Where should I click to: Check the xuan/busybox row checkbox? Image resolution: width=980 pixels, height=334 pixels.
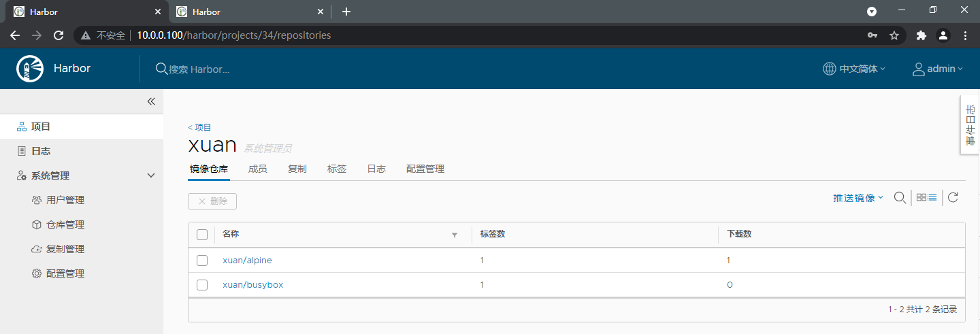pyautogui.click(x=202, y=285)
